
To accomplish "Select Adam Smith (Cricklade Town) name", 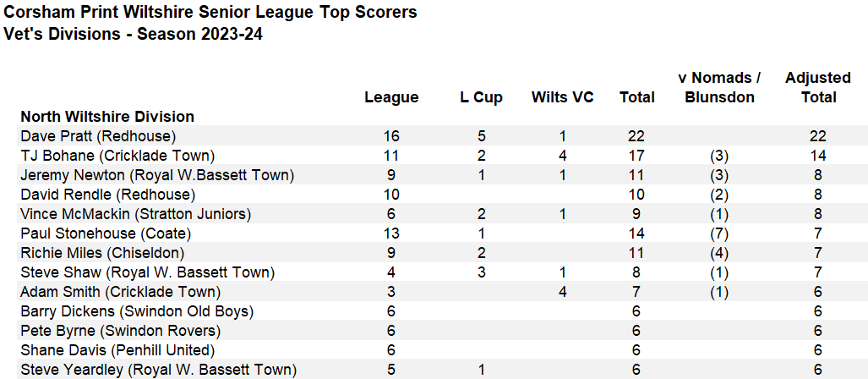I will pos(120,292).
